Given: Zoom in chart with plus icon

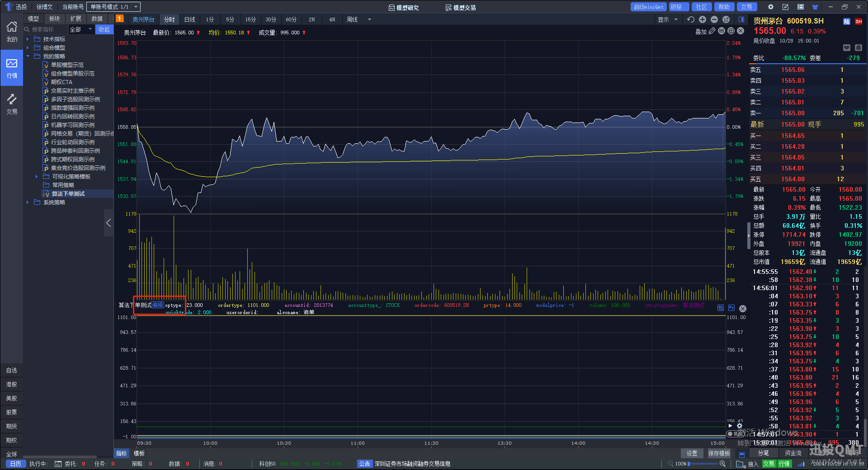Looking at the screenshot, I should click(x=703, y=19).
